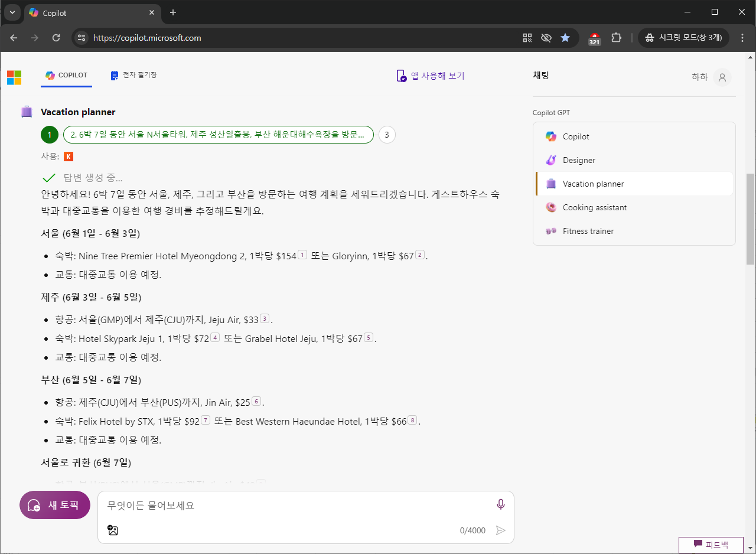Click the 서울 (6월 1일 - 6월 3일) heading
Screen dimensions: 756x554
pyautogui.click(x=90, y=233)
